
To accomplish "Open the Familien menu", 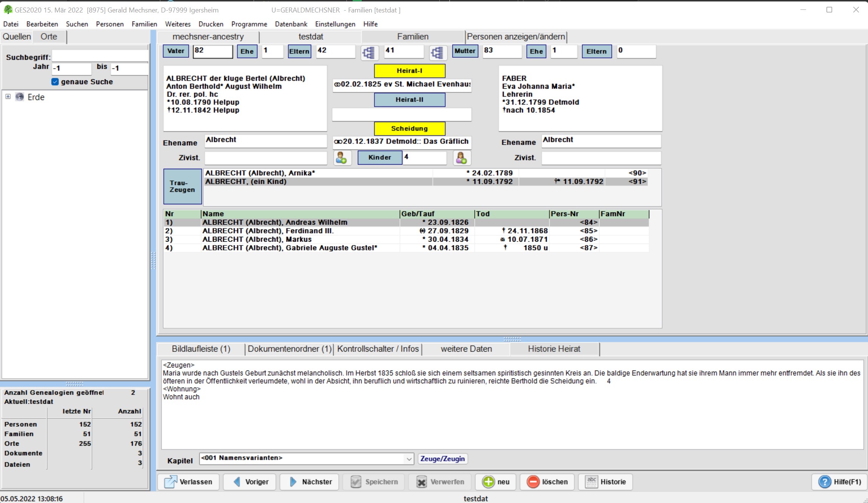I will [x=145, y=24].
